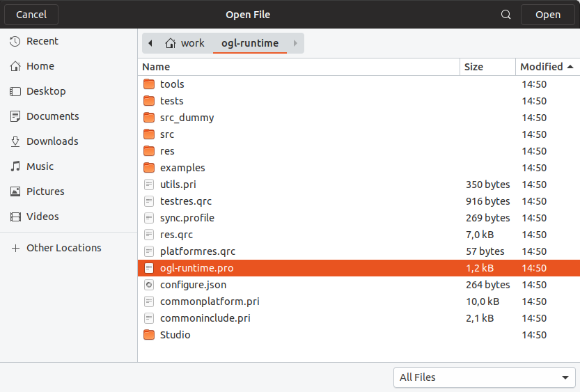Sort files by Modified column
This screenshot has height=392, width=580.
(546, 67)
